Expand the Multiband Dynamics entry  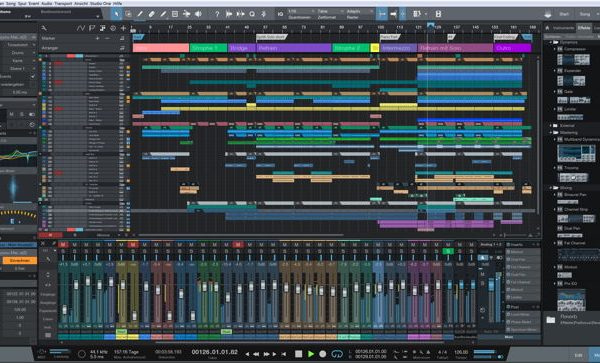click(x=555, y=140)
